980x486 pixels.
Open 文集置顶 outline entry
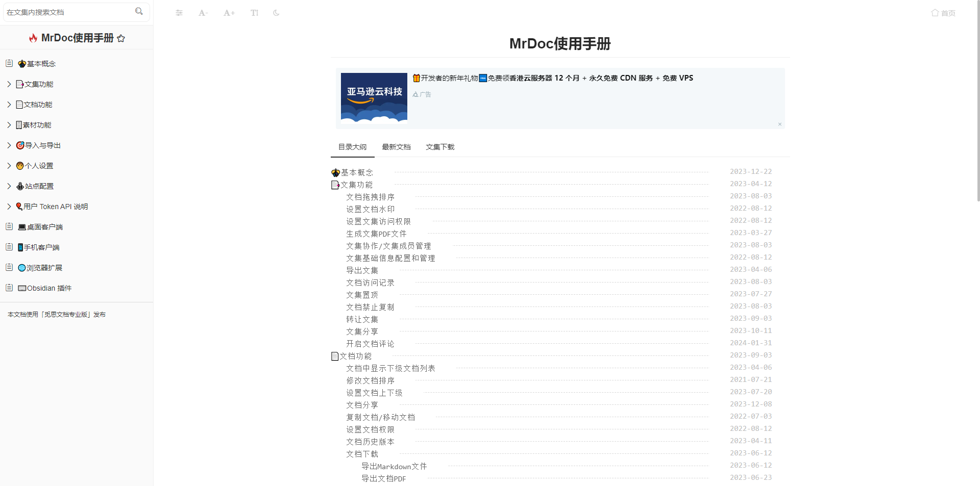[x=362, y=295]
